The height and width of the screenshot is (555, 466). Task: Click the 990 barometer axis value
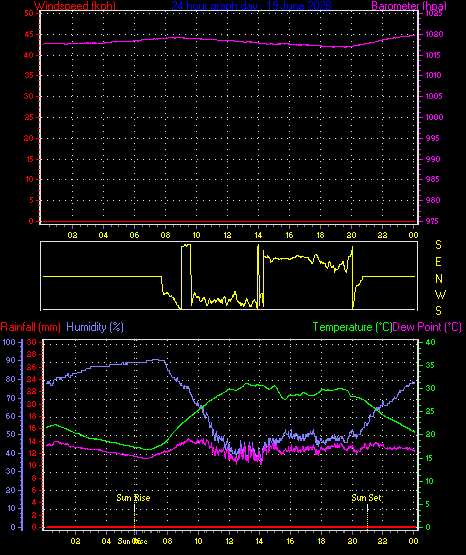tap(433, 159)
